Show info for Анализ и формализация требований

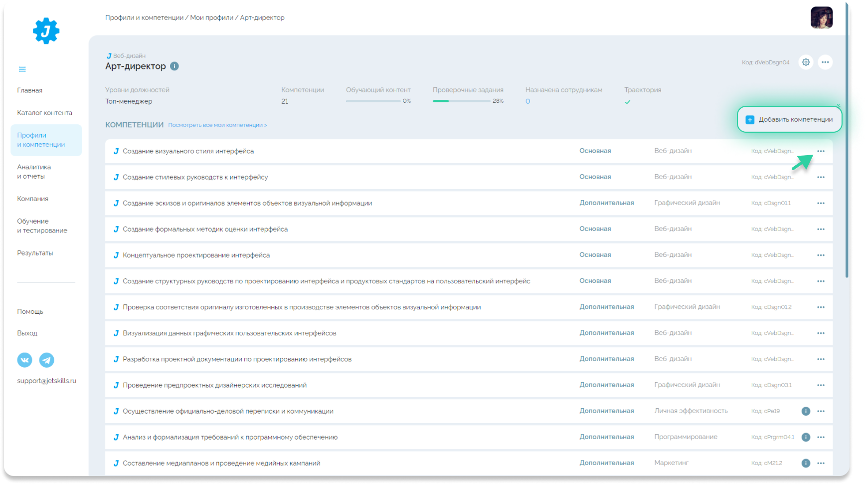pyautogui.click(x=806, y=437)
